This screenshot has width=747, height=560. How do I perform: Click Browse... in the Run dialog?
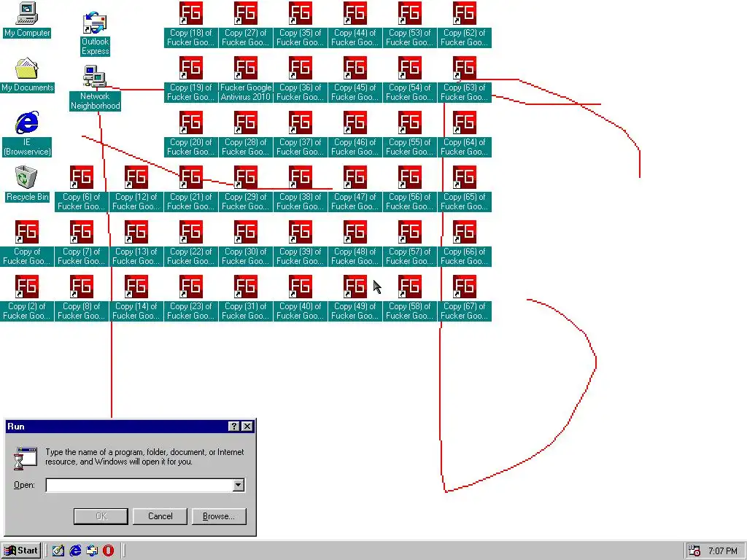219,516
